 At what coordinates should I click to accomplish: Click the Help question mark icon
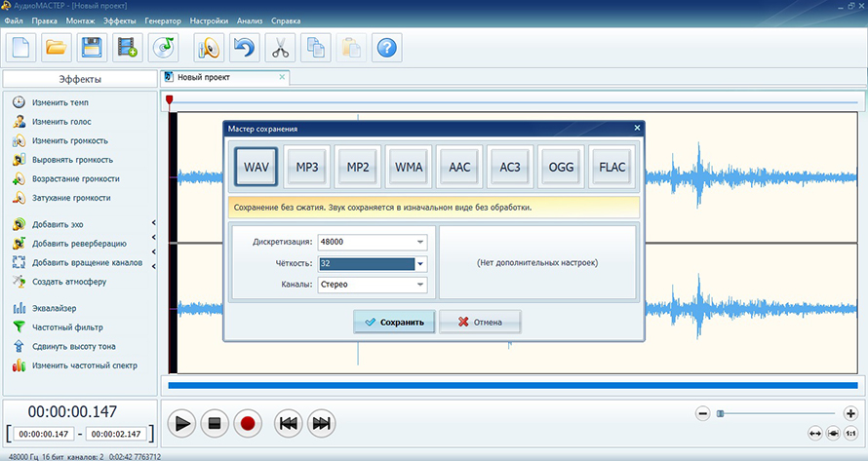point(386,46)
